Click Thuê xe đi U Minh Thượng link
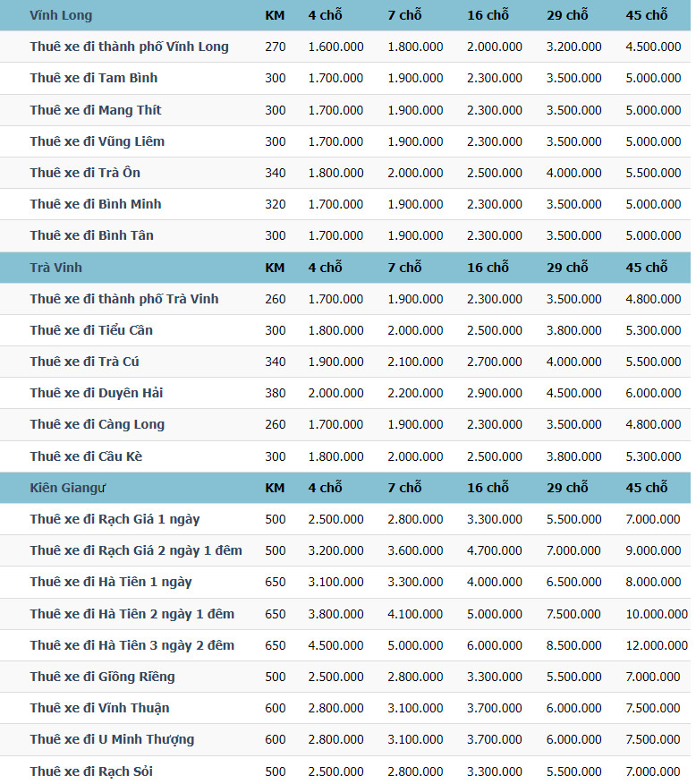The image size is (696, 784). 112,739
